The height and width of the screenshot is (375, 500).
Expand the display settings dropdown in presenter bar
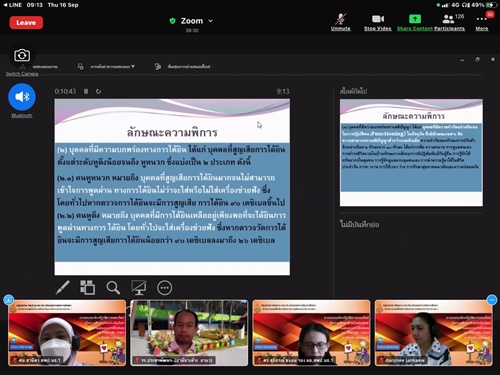point(112,67)
